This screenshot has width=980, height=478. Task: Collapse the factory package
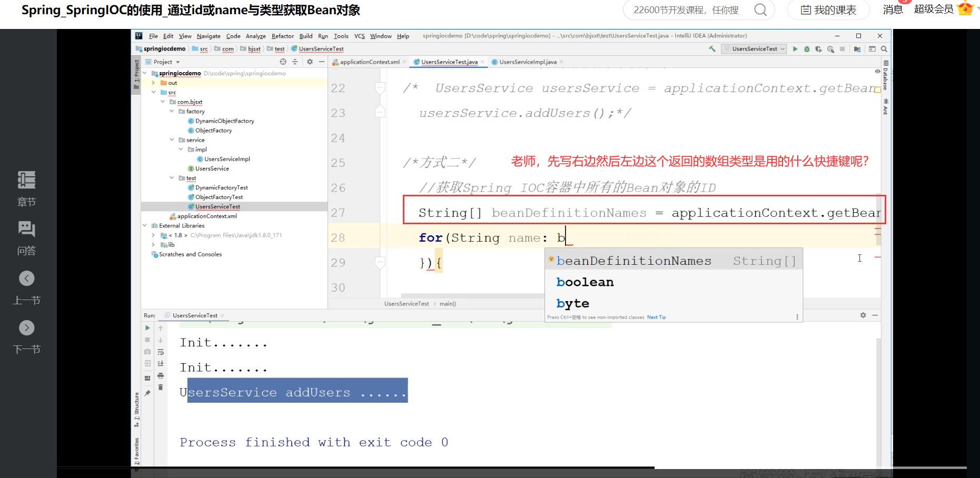pos(172,111)
